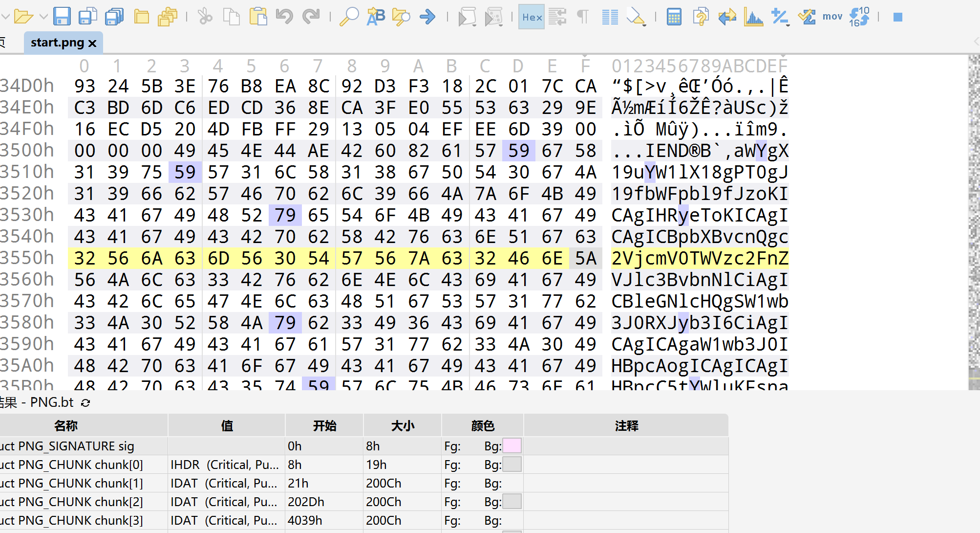The height and width of the screenshot is (533, 980).
Task: Click the blue stop square icon
Action: pyautogui.click(x=898, y=17)
